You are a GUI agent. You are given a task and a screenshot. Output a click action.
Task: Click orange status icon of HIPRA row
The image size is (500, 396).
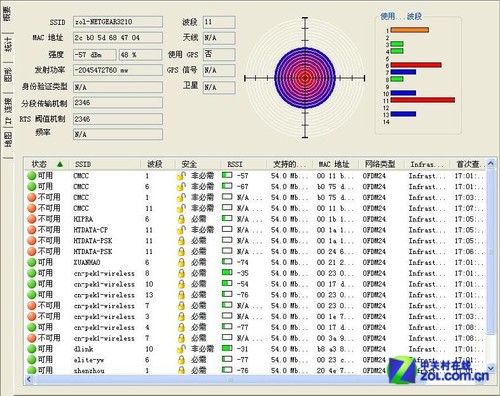click(x=32, y=219)
